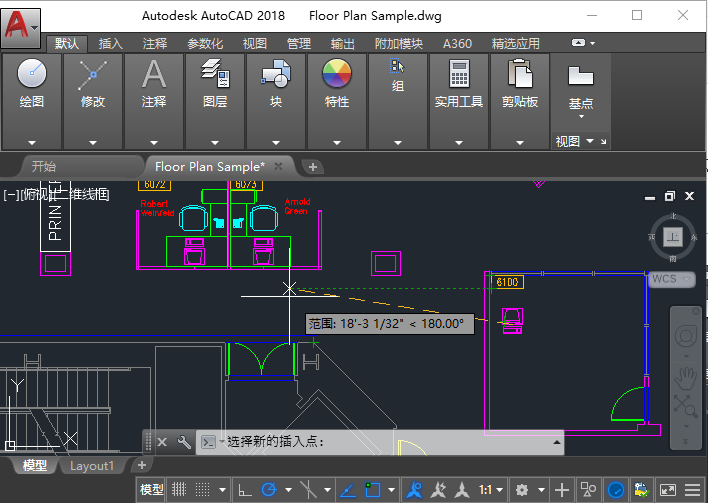Switch to the 参数化 ribbon tab
Screen dimensions: 708x503
point(205,44)
